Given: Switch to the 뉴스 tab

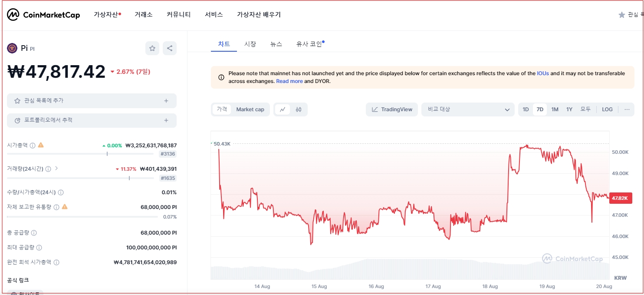Looking at the screenshot, I should tap(276, 43).
